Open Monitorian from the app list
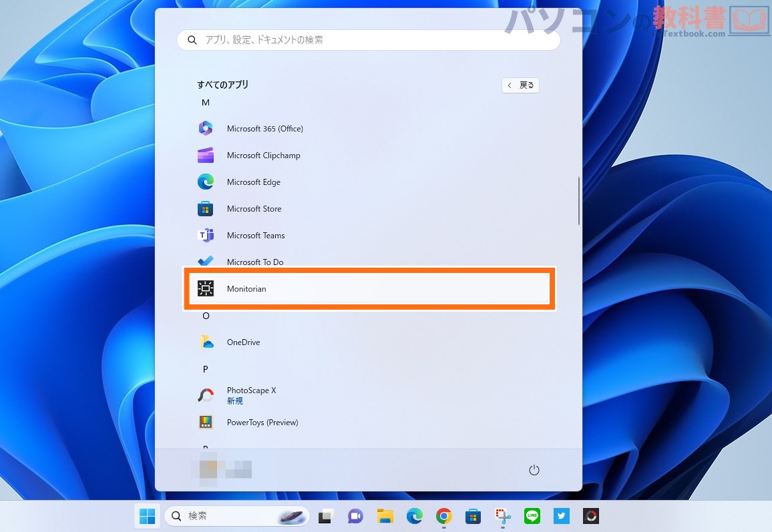The width and height of the screenshot is (772, 532). 246,288
